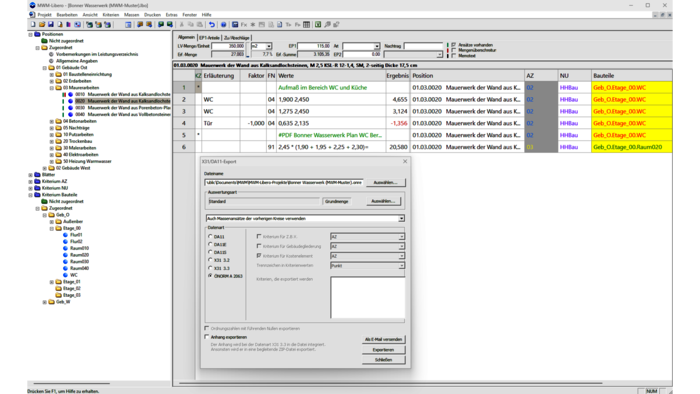
Task: Click 'Auswählen...' next to Dateiname field
Action: (385, 182)
